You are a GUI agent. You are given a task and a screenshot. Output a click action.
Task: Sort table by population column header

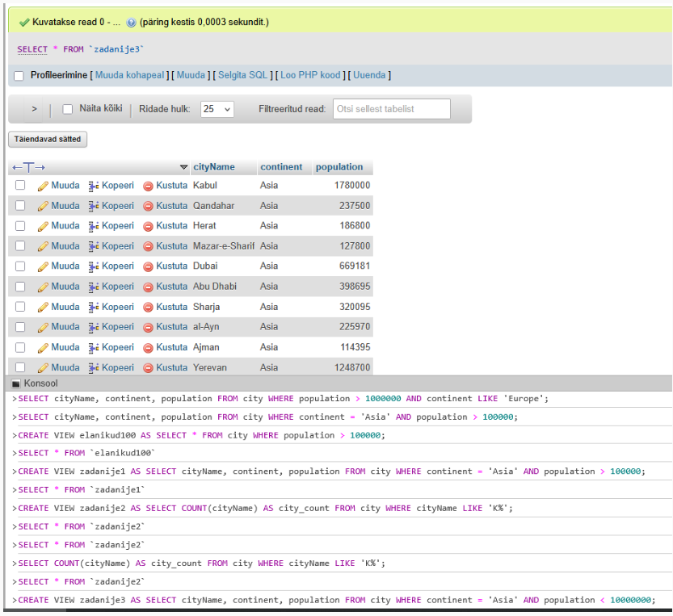pyautogui.click(x=339, y=167)
